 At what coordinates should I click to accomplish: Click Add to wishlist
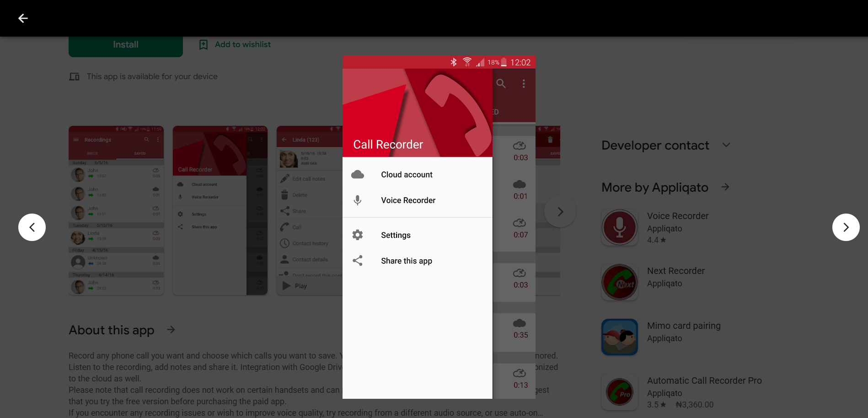(x=243, y=44)
